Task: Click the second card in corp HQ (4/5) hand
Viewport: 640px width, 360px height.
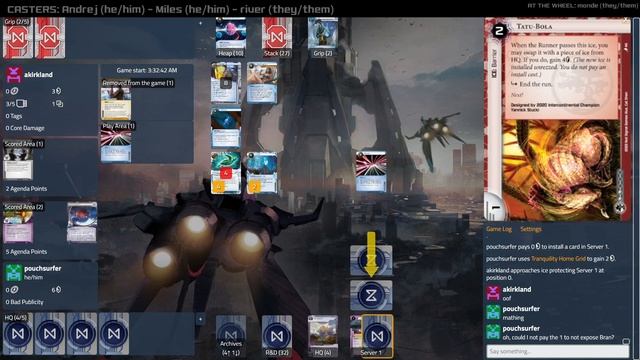Action: tap(50, 334)
